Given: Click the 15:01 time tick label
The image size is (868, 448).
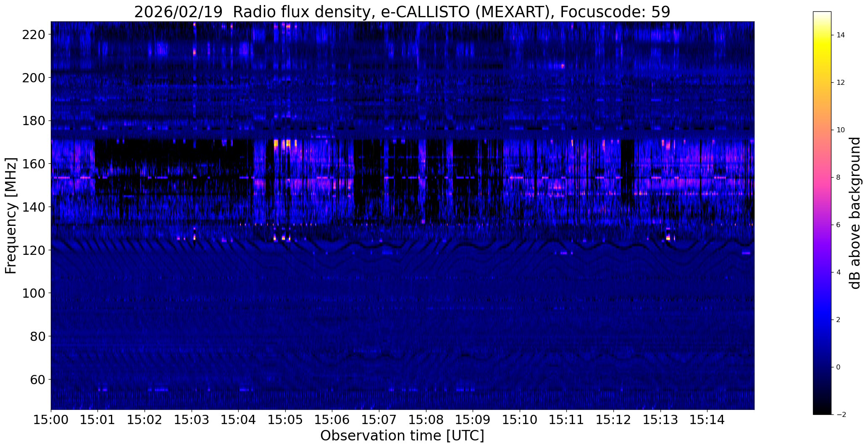Looking at the screenshot, I should tap(98, 420).
